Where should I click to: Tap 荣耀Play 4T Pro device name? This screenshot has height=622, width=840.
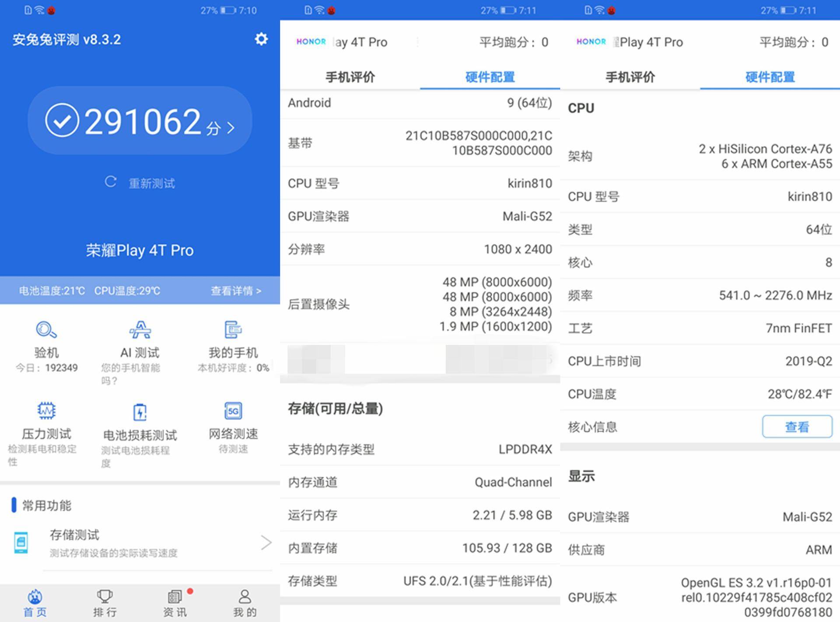point(140,250)
